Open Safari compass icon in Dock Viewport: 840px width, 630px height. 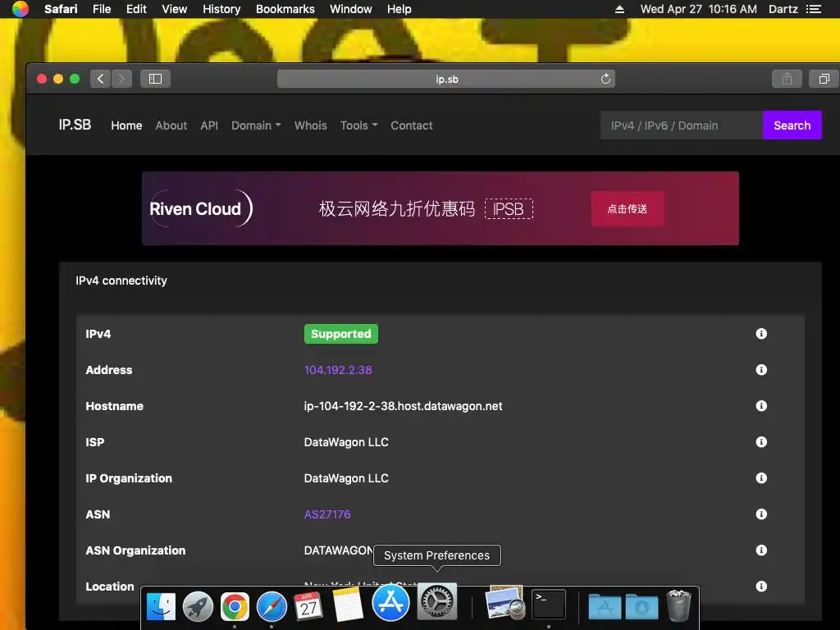pyautogui.click(x=272, y=606)
